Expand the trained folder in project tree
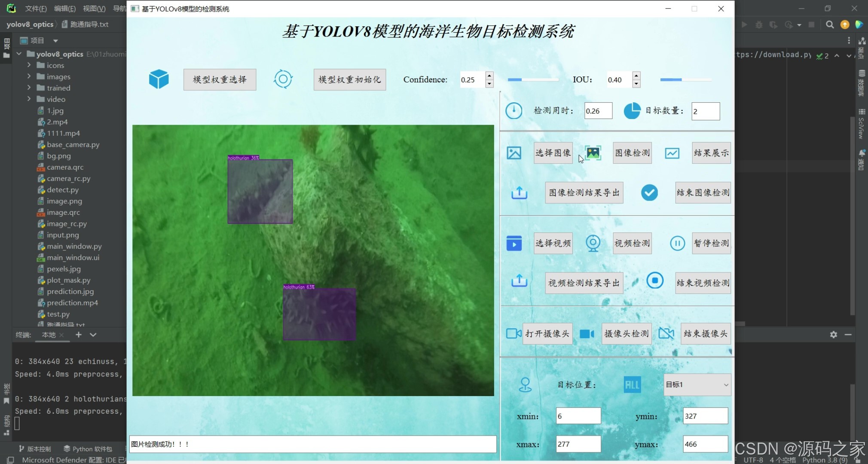Screen dimensions: 868x464 pyautogui.click(x=29, y=88)
